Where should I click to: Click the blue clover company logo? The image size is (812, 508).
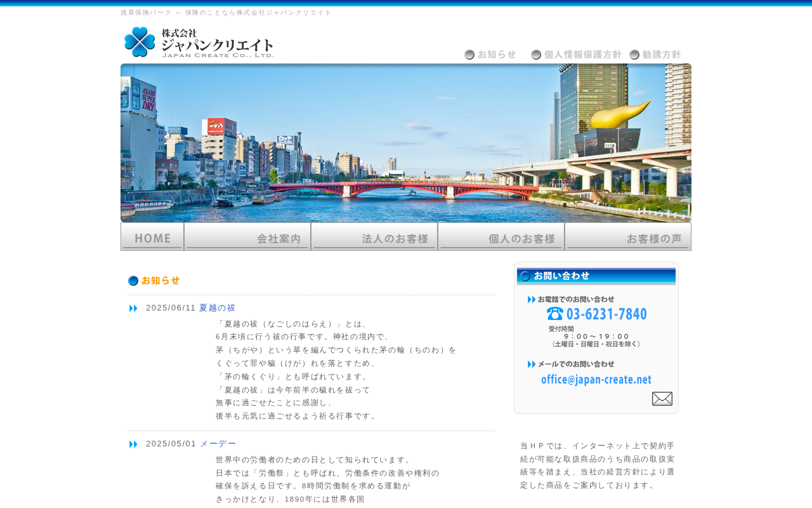pos(140,42)
